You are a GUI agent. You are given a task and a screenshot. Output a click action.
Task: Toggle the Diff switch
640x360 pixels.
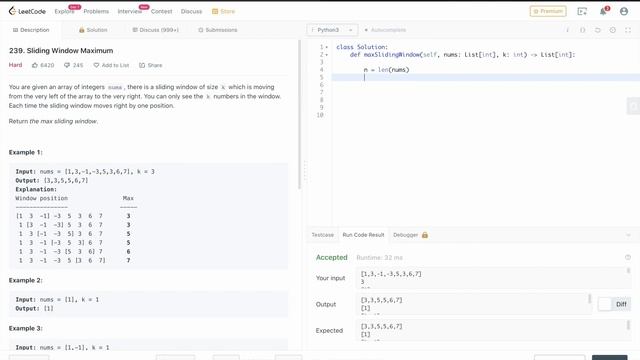coord(614,304)
